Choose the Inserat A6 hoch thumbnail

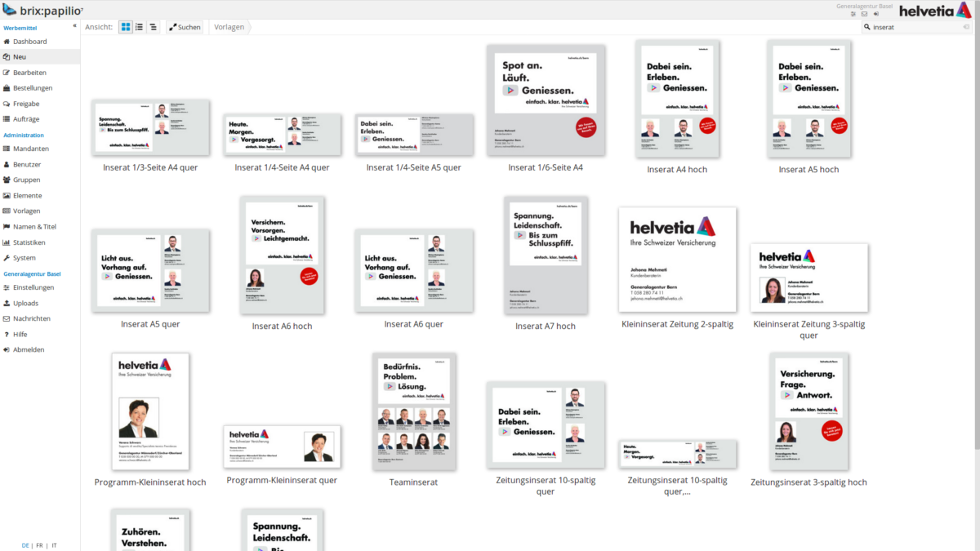click(x=282, y=255)
